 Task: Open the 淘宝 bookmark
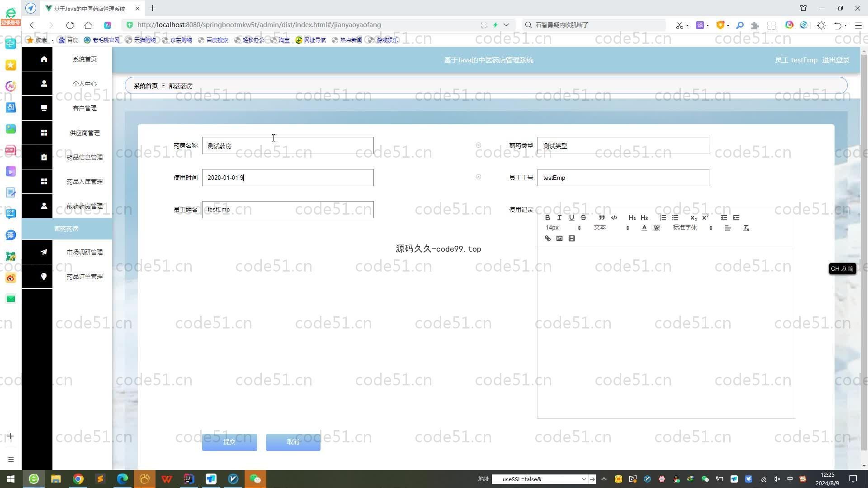(x=280, y=40)
